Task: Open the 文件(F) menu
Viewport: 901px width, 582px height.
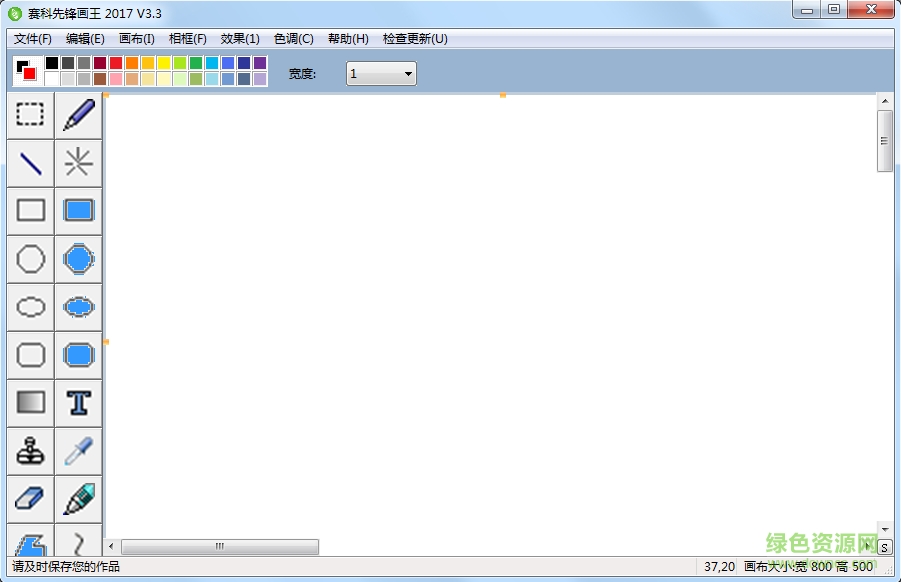Action: click(x=33, y=39)
